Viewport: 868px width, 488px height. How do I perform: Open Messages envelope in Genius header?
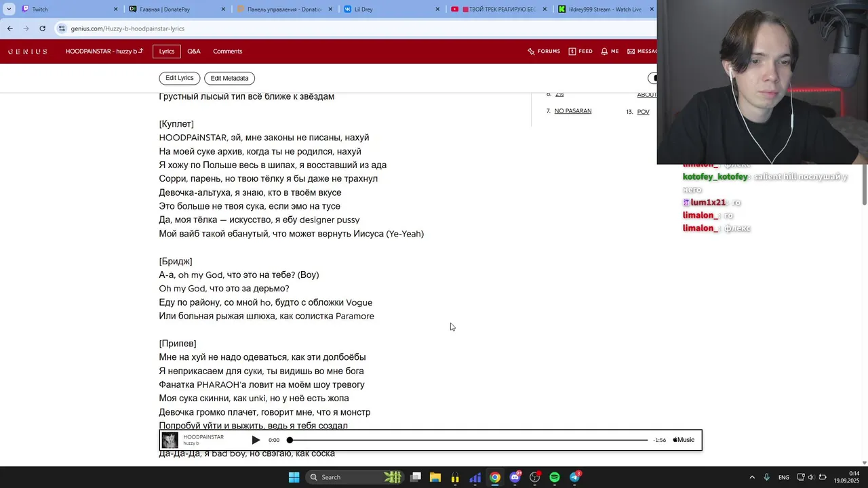(642, 52)
